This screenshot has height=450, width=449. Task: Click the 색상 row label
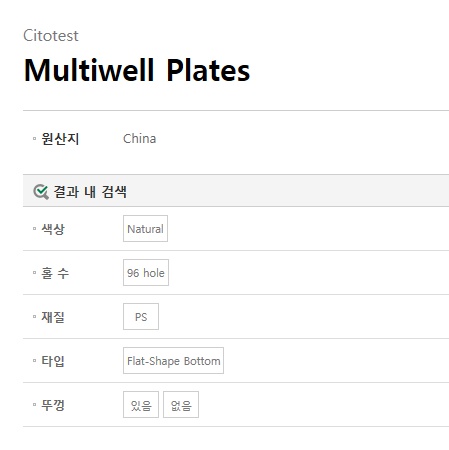point(53,229)
